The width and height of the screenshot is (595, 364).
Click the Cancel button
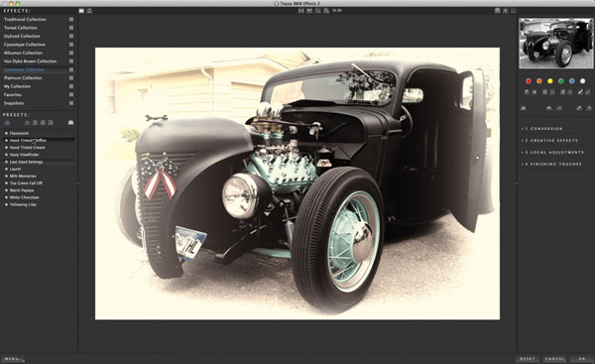[554, 359]
